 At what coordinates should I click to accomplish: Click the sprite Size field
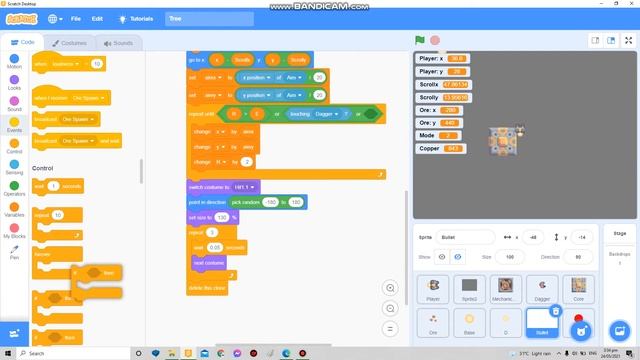(509, 257)
